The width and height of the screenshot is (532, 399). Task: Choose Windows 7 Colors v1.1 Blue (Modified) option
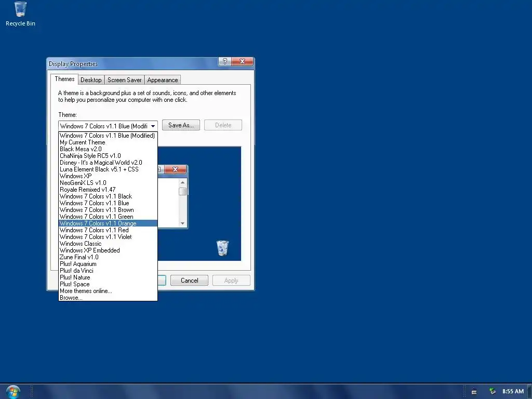[x=108, y=136]
